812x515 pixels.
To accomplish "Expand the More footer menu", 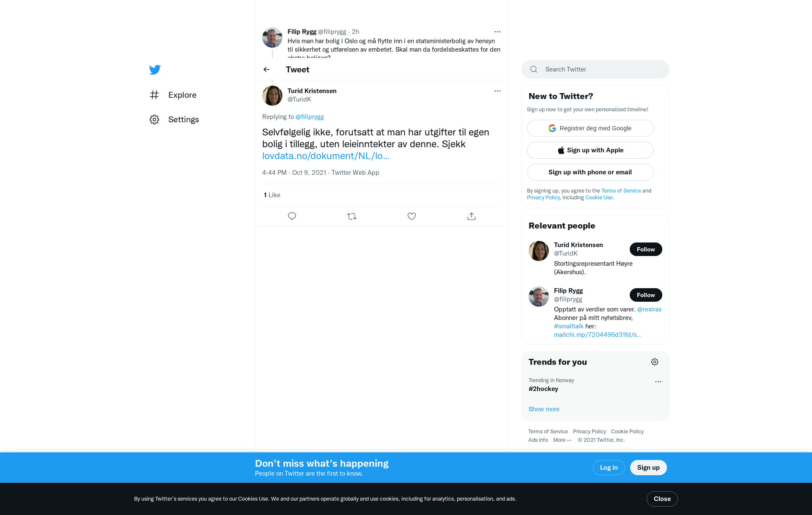I will point(562,440).
